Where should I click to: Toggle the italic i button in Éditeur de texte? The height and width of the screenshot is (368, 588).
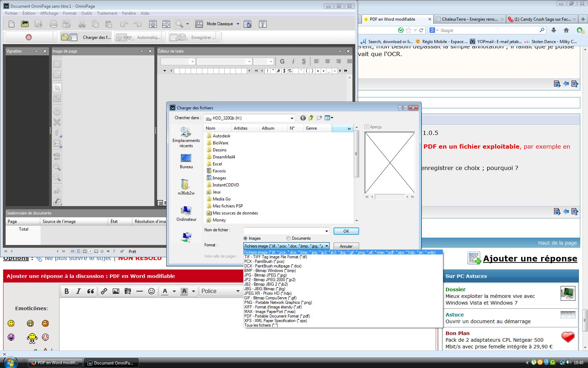(293, 61)
